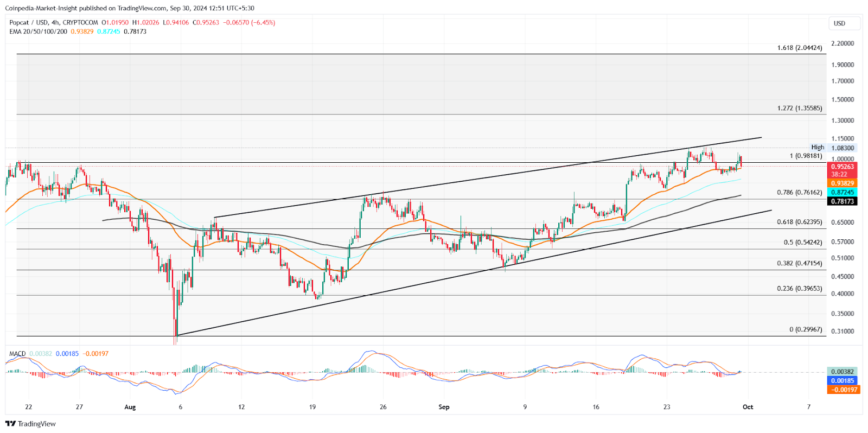Click the 1.618 (2.04424) Fibonacci label

[800, 48]
